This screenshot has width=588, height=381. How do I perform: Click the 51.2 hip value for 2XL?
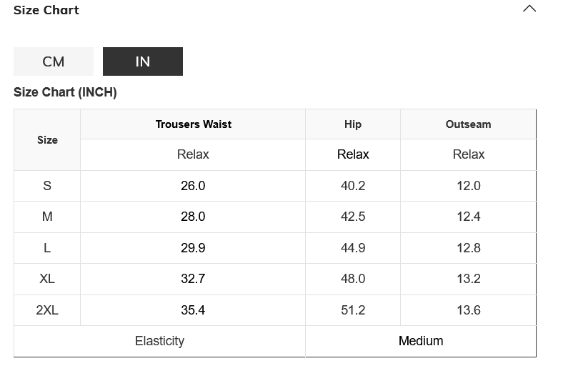click(353, 310)
